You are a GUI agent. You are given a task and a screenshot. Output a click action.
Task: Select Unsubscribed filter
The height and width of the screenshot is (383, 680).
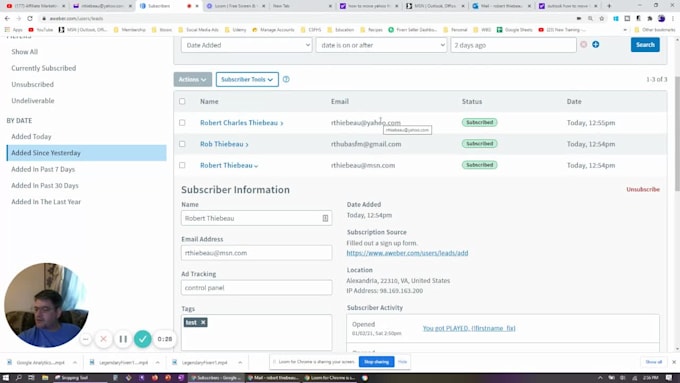[33, 84]
